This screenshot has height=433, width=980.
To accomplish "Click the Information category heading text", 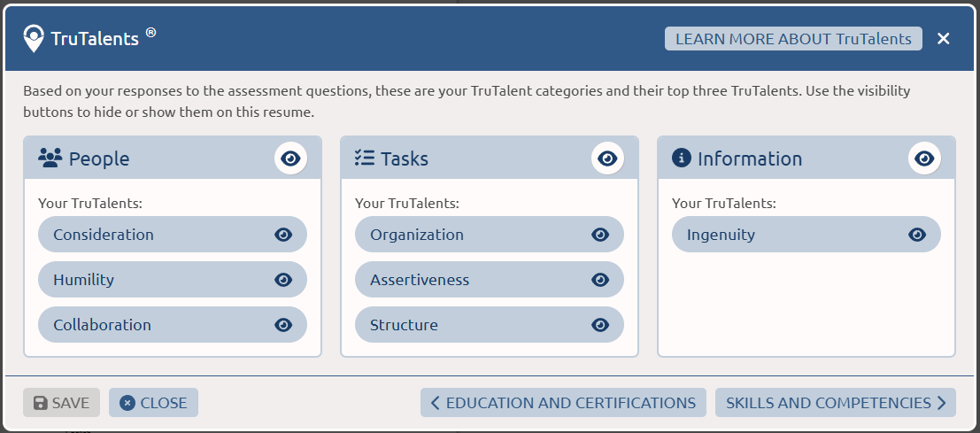I will coord(749,159).
